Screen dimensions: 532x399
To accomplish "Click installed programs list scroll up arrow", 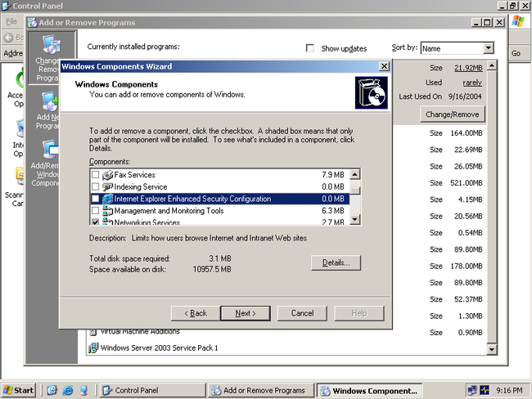I will point(492,65).
